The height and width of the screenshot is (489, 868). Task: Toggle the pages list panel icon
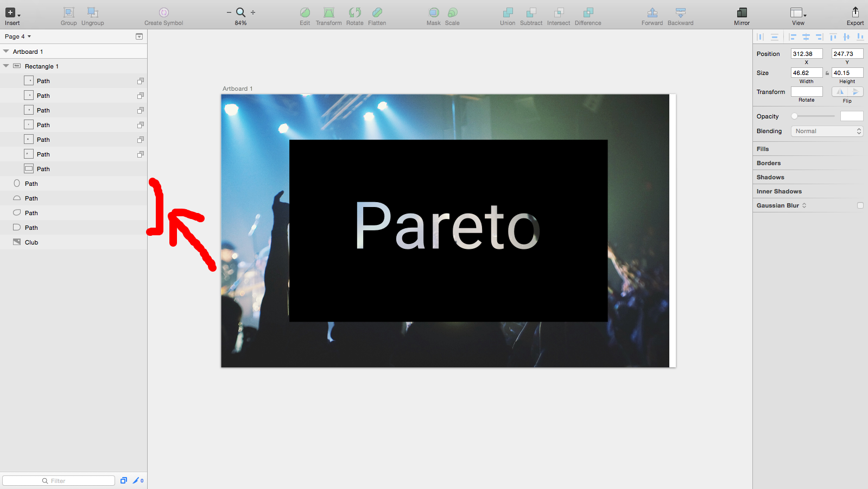click(139, 36)
